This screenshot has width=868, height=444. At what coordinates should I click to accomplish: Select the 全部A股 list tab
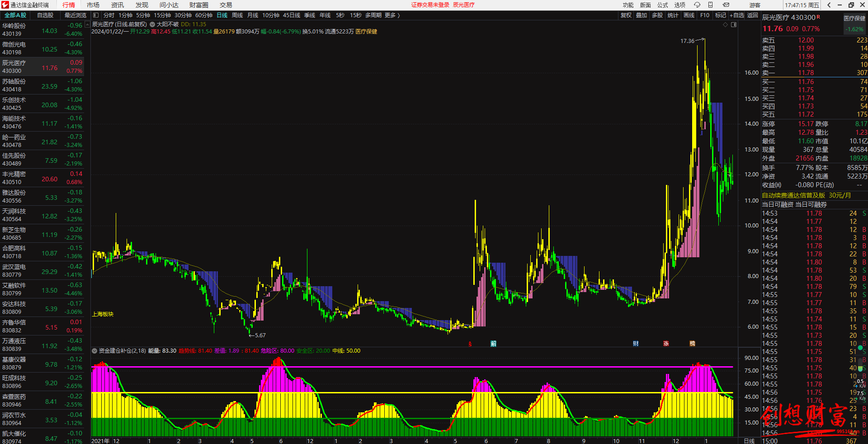[15, 15]
